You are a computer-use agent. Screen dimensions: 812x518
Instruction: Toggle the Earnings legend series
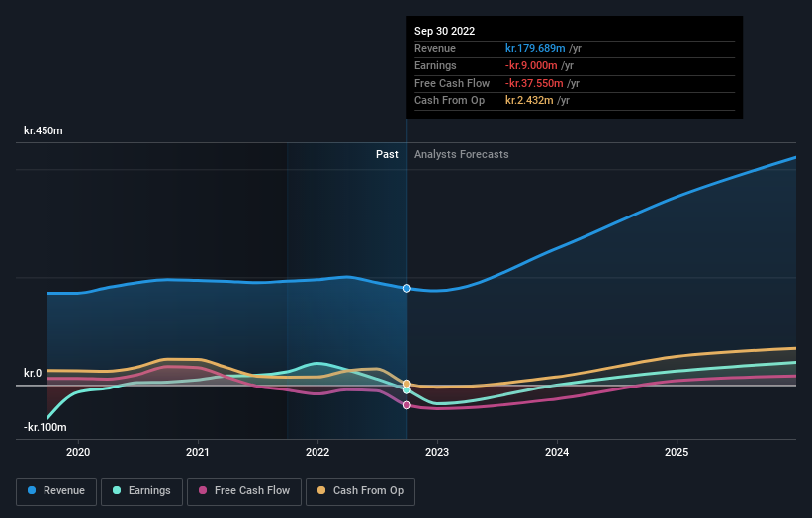141,491
